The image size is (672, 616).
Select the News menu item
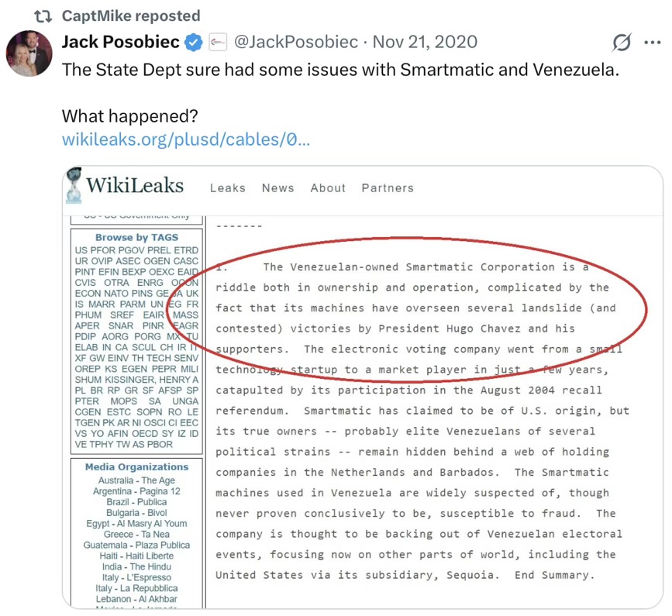tap(277, 188)
